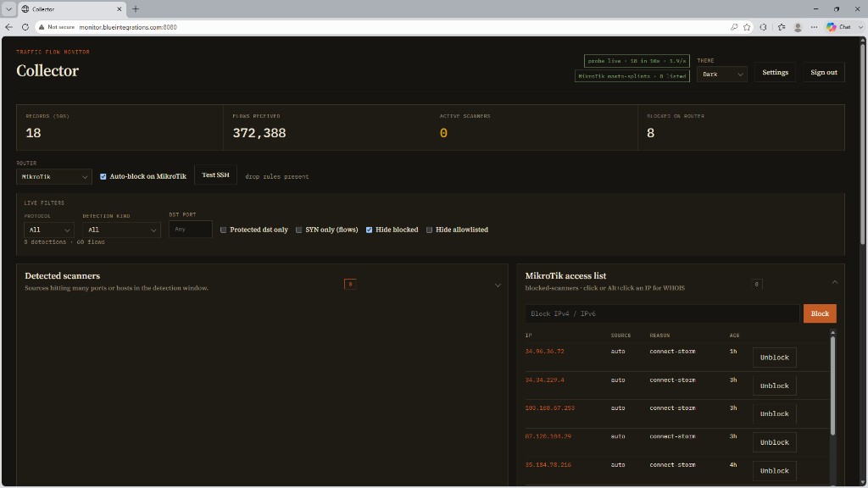Enable Hide allowlisted checkbox

pyautogui.click(x=429, y=230)
